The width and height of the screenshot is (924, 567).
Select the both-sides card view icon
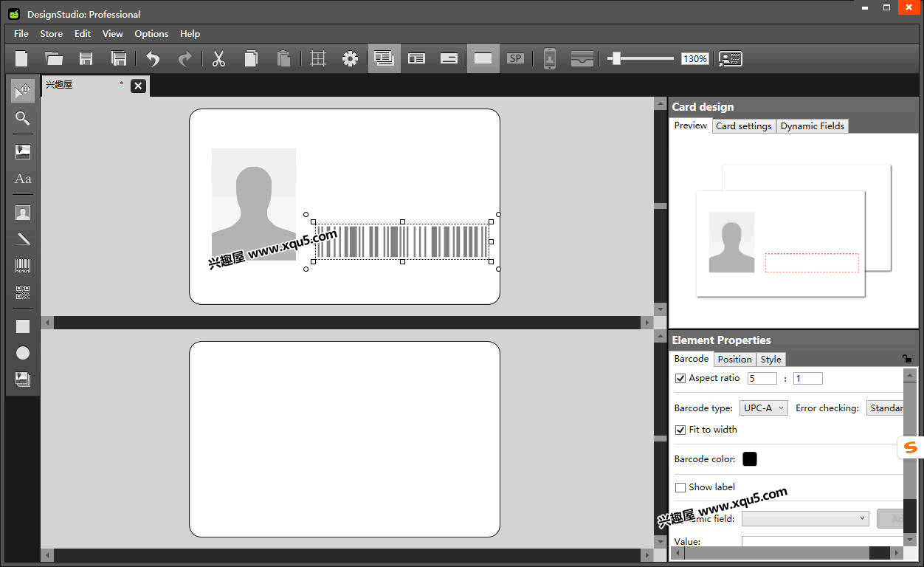coord(384,58)
